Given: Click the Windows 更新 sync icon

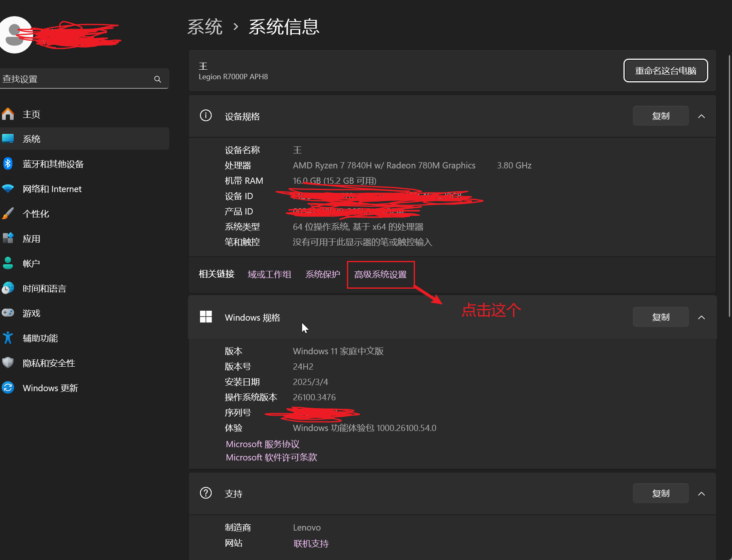Looking at the screenshot, I should click(8, 387).
